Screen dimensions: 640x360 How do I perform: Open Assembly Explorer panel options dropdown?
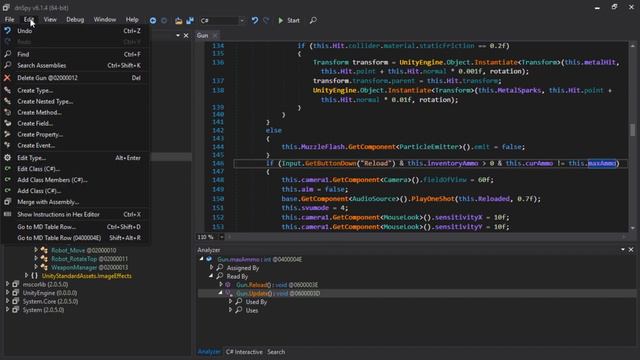(x=178, y=36)
